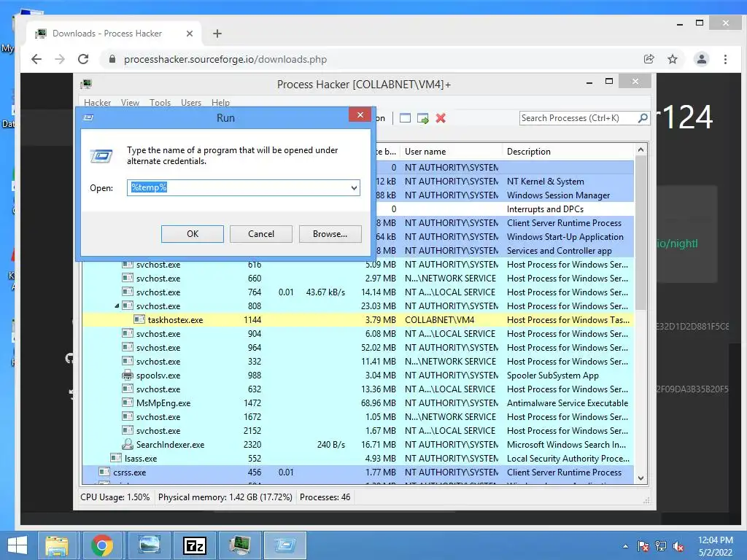Open the Users menu
747x560 pixels.
pyautogui.click(x=191, y=102)
